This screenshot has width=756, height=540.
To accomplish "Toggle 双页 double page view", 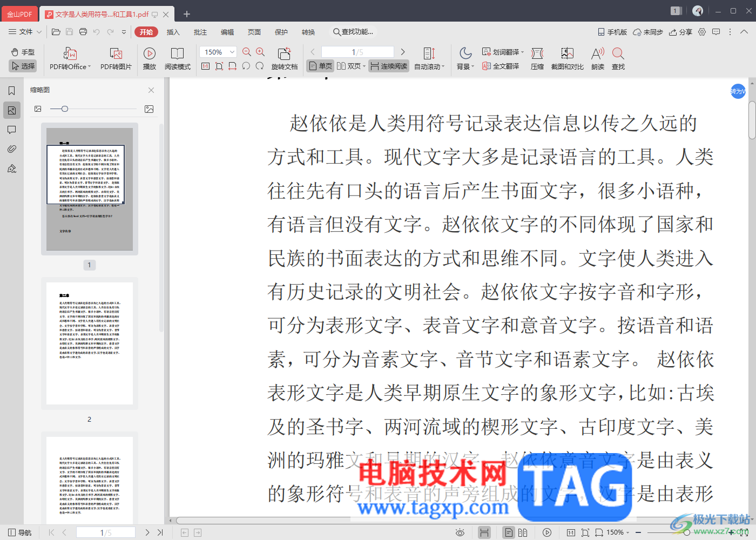I will 349,66.
